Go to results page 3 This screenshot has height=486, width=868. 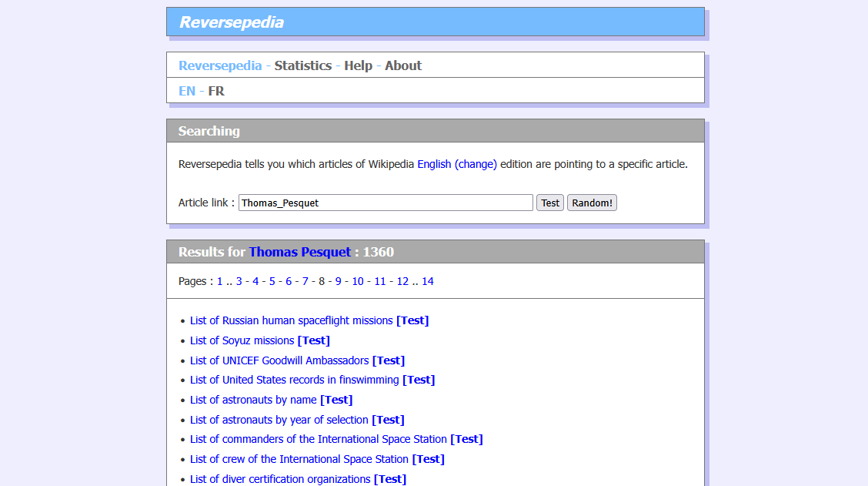pyautogui.click(x=239, y=282)
